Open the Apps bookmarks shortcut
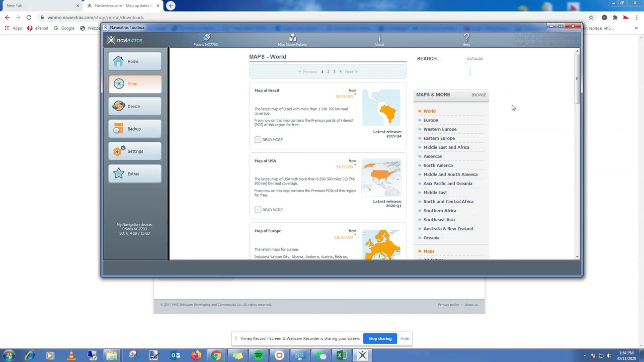The width and height of the screenshot is (644, 362). pyautogui.click(x=13, y=28)
